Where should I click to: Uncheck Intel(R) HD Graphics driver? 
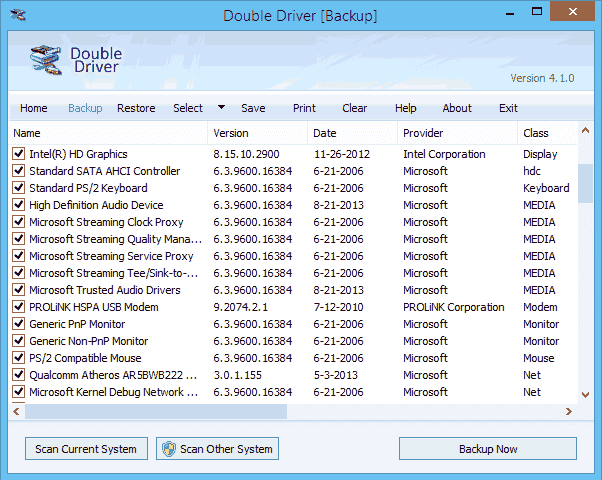coord(18,154)
